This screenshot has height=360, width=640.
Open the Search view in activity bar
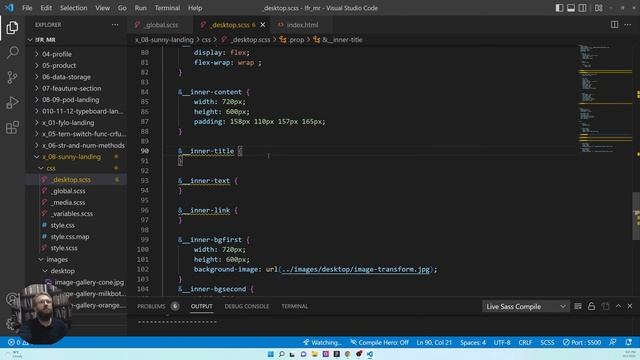point(12,52)
